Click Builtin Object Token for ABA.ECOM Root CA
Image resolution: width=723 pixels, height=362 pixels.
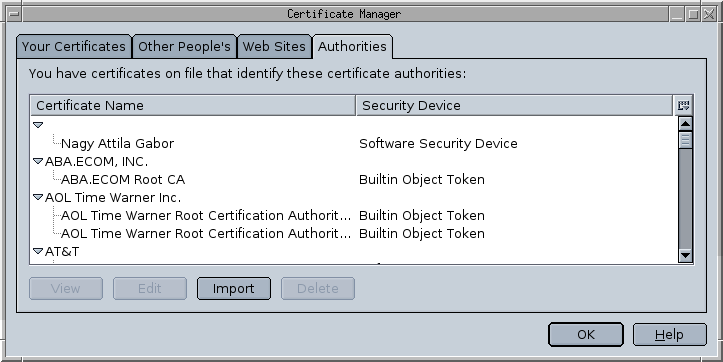pos(422,179)
